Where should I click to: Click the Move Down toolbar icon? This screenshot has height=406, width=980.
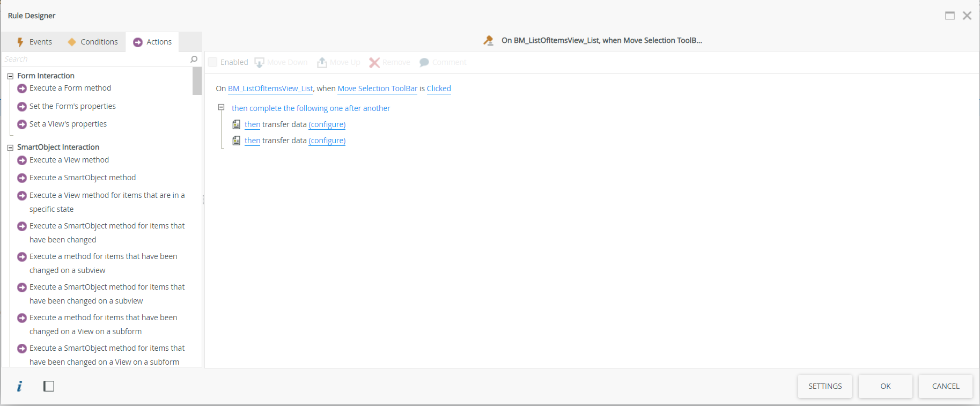[260, 63]
